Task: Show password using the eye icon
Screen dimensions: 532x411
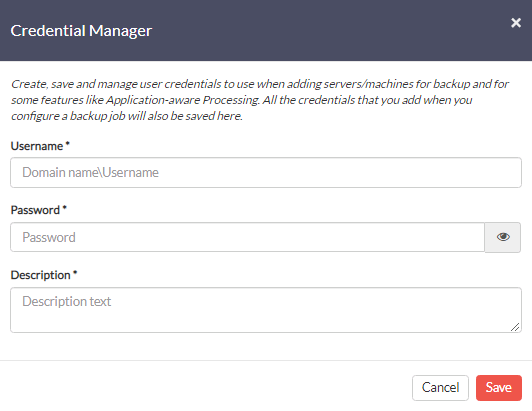Action: (503, 237)
